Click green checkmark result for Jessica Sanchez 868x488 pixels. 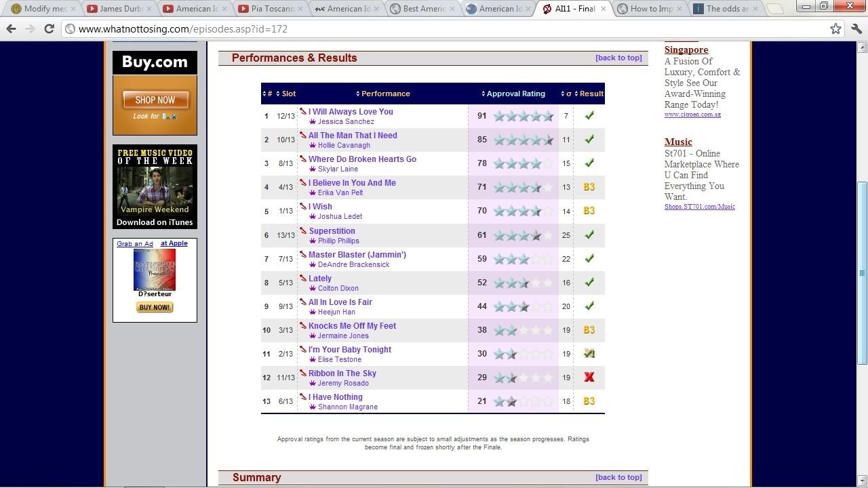point(589,116)
